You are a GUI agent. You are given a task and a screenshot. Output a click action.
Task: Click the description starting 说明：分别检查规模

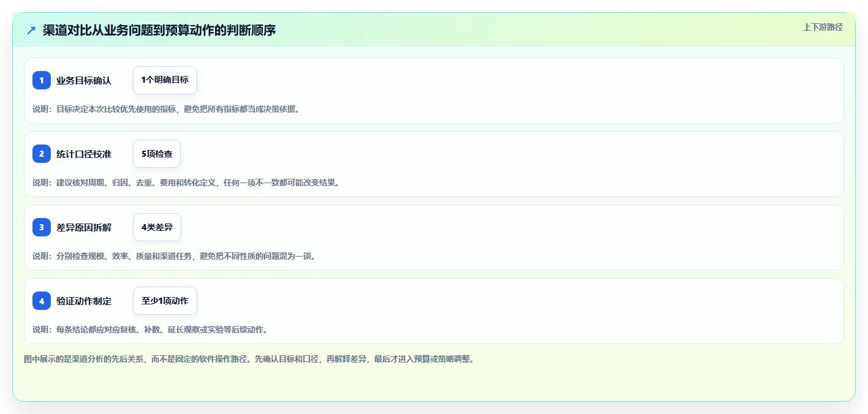(x=175, y=256)
